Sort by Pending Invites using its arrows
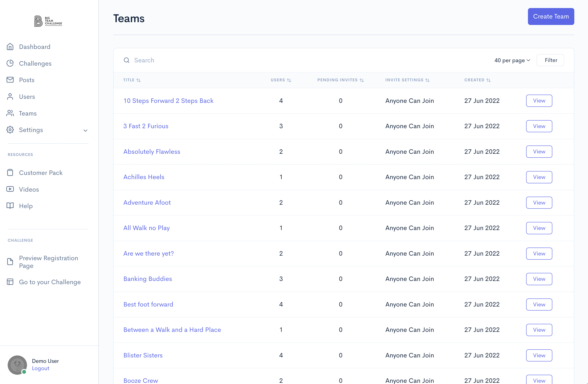The image size is (588, 384). pos(362,80)
